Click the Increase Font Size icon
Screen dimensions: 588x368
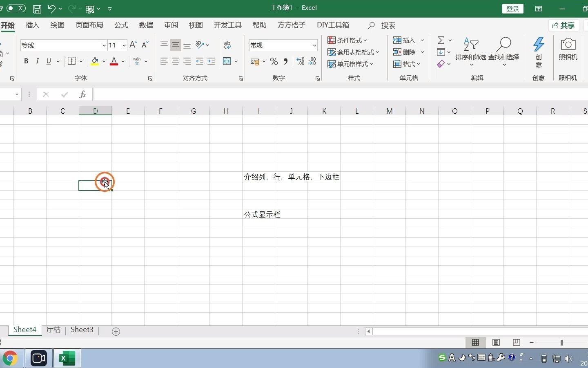[x=133, y=45]
